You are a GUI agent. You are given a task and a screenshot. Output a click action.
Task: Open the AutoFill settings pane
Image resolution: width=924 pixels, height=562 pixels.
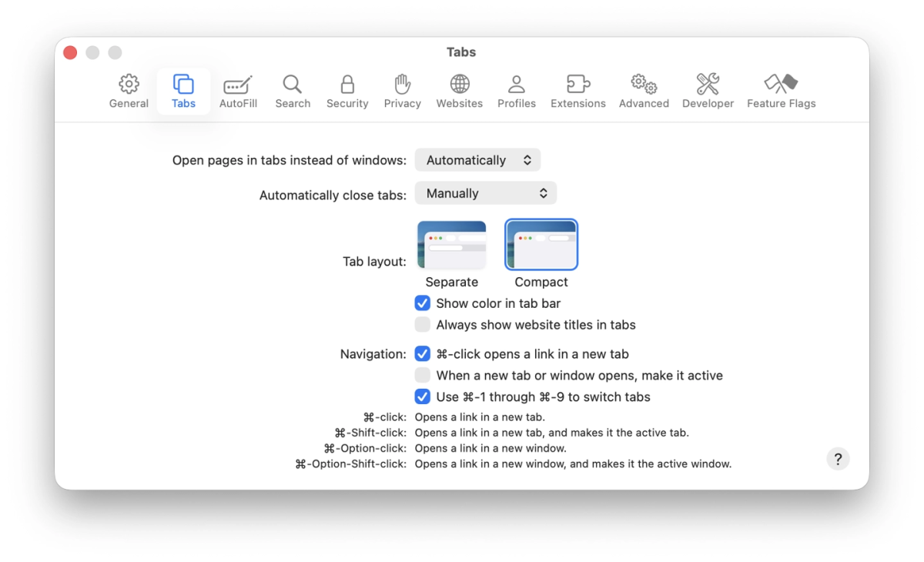[x=238, y=92]
